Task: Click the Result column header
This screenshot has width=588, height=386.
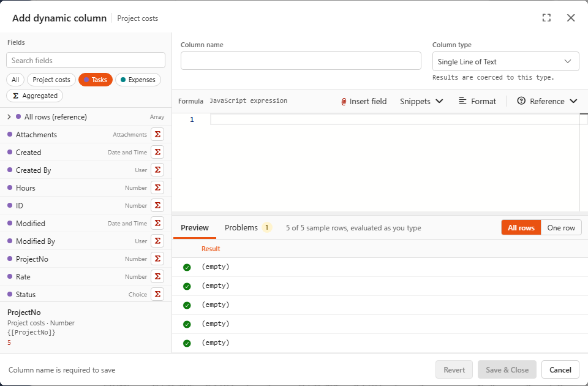Action: coord(211,249)
